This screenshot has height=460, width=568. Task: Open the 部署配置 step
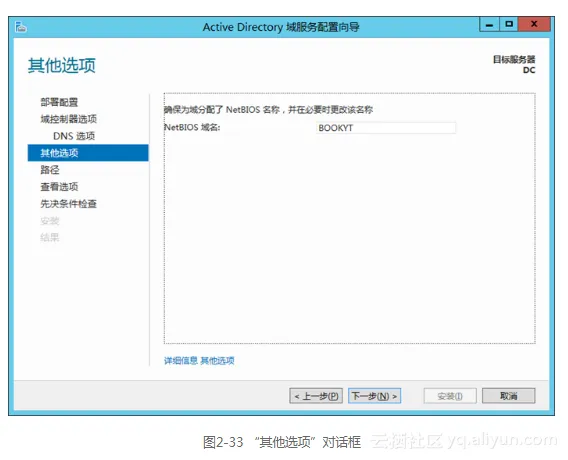point(59,102)
